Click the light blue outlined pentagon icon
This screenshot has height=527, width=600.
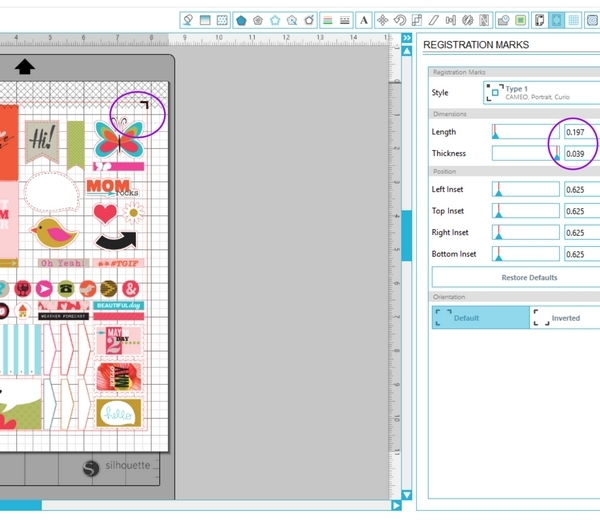tap(275, 20)
